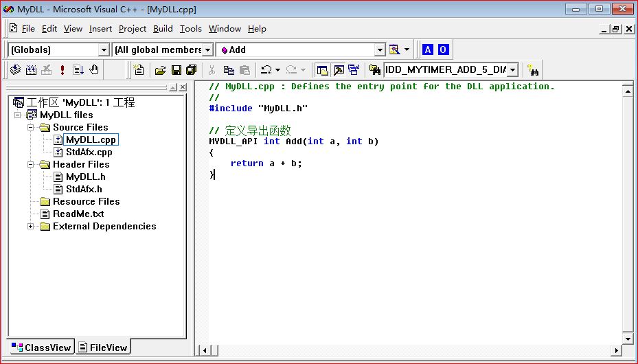638x364 pixels.
Task: Open the Window menu
Action: point(225,28)
